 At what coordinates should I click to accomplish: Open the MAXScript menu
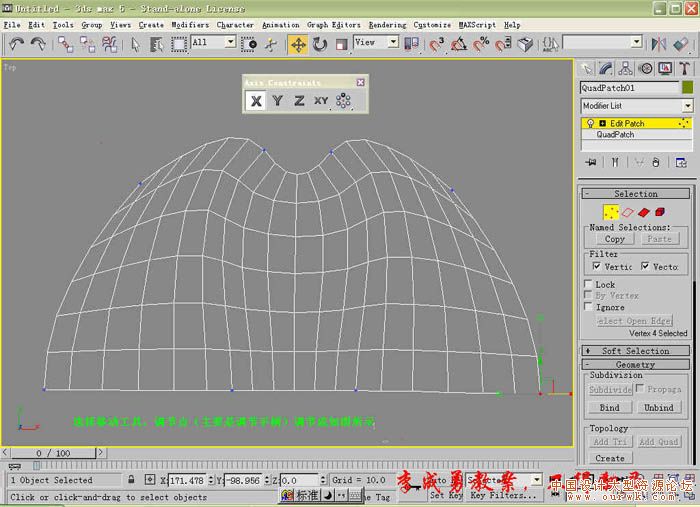tap(477, 25)
